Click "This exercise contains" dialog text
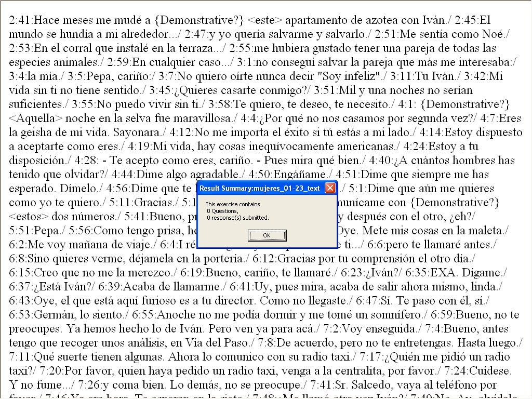Viewport: 532px width, 399px height. point(233,204)
